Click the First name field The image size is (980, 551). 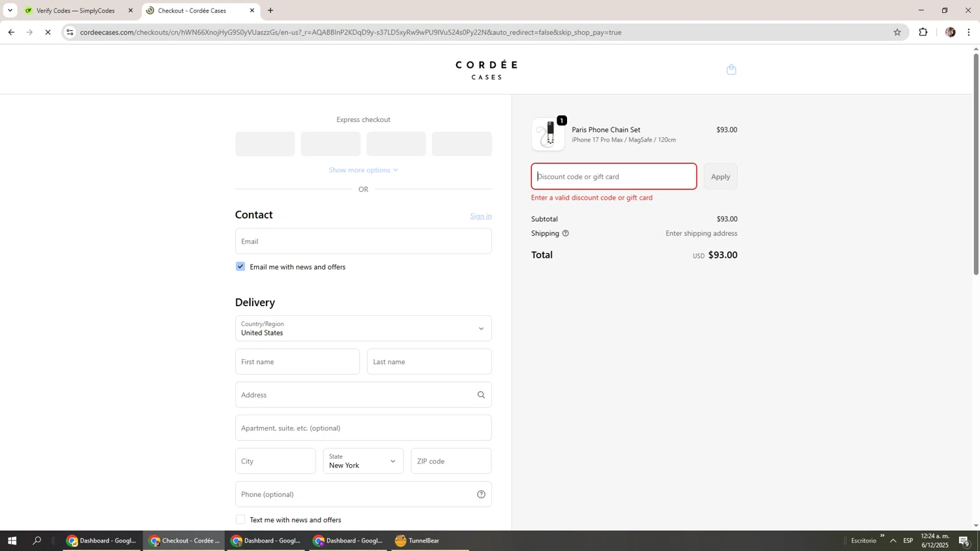click(297, 362)
